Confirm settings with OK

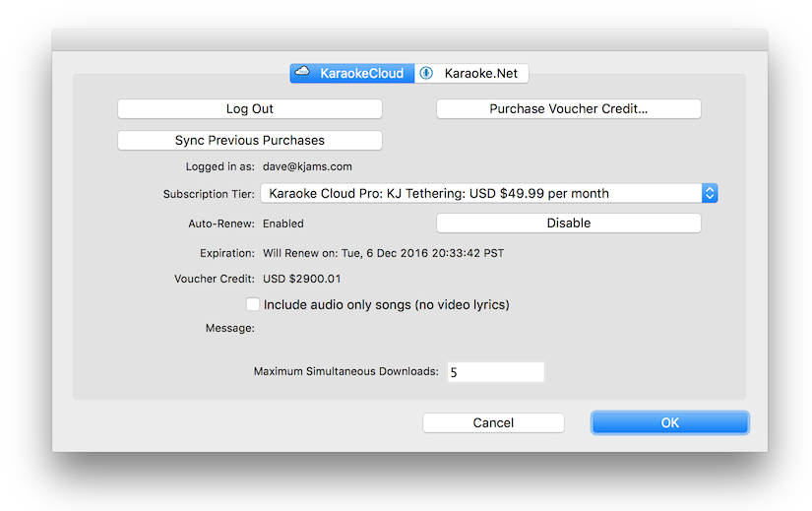(x=669, y=423)
